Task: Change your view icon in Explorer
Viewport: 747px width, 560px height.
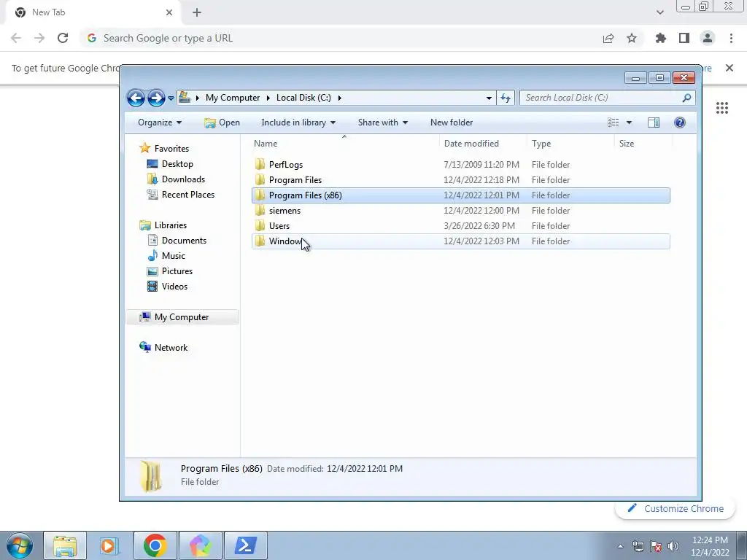Action: [x=613, y=122]
